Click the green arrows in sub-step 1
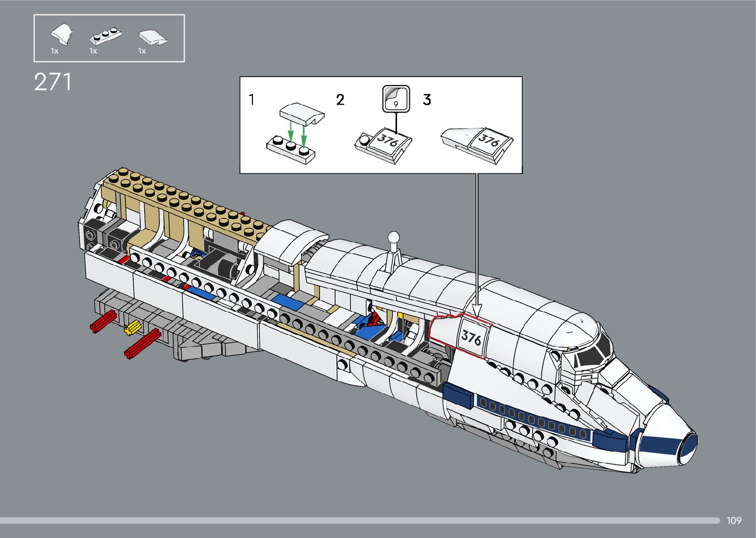This screenshot has width=756, height=538. [x=297, y=131]
